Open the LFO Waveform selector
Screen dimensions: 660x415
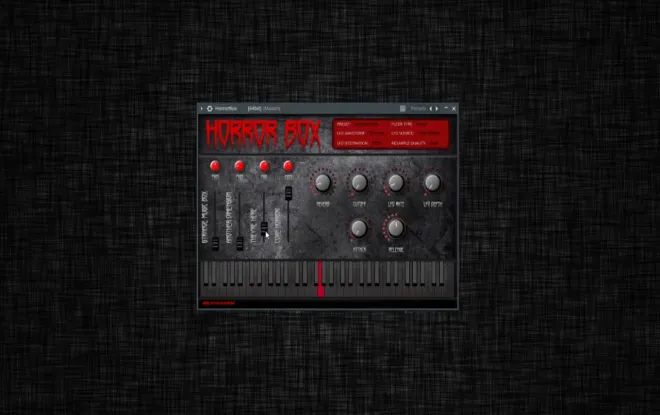coord(376,133)
